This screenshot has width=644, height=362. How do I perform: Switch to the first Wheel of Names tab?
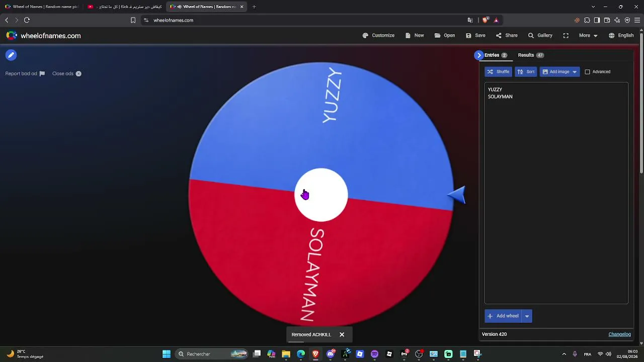point(41,7)
